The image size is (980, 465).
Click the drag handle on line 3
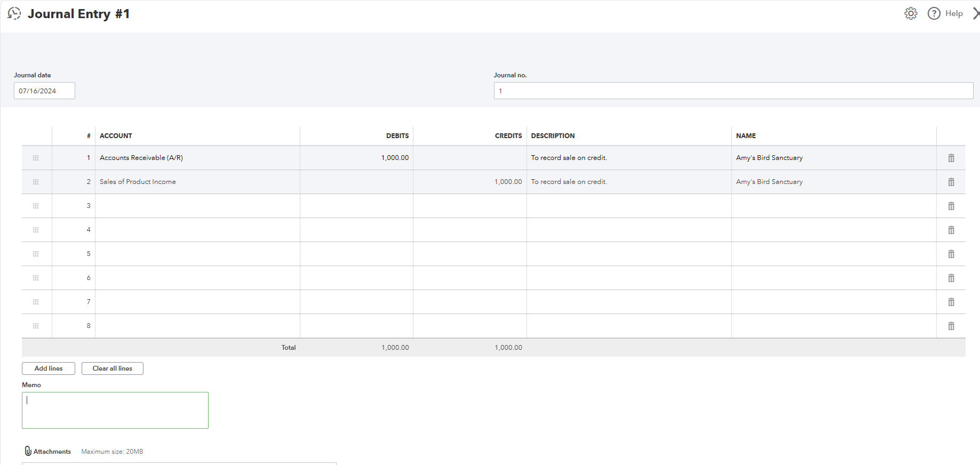(x=36, y=206)
